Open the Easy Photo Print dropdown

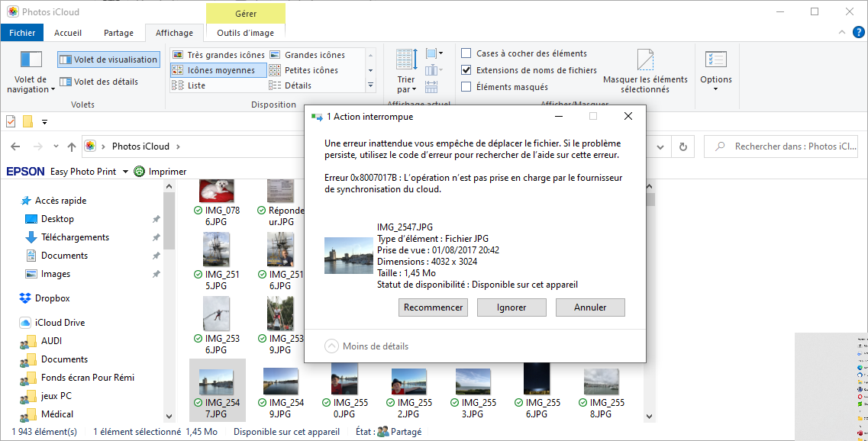(x=125, y=172)
